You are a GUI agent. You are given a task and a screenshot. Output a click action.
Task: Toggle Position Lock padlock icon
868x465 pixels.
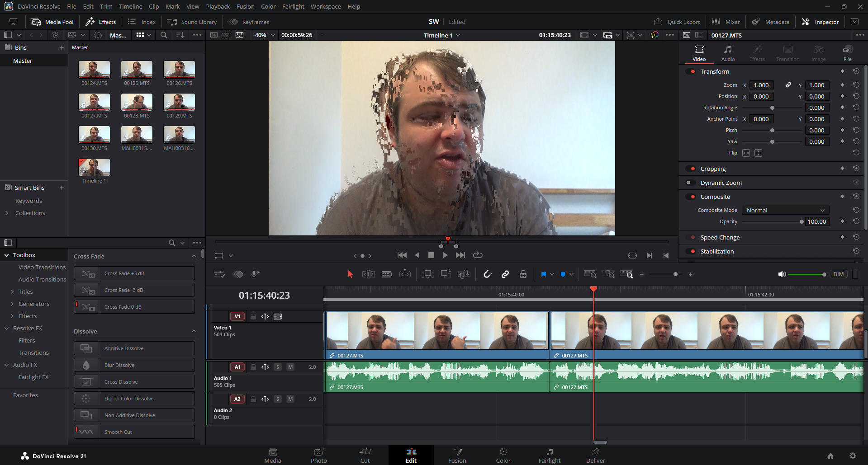pyautogui.click(x=523, y=274)
